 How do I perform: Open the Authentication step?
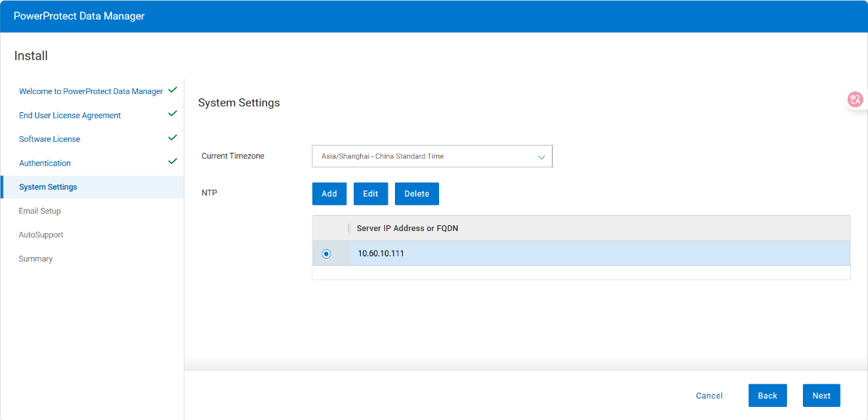45,163
